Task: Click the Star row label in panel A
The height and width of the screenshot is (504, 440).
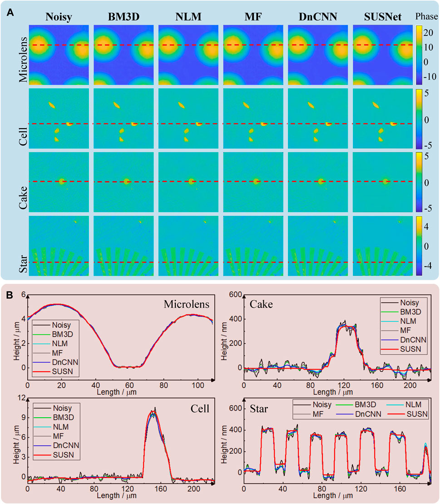Action: tap(23, 264)
